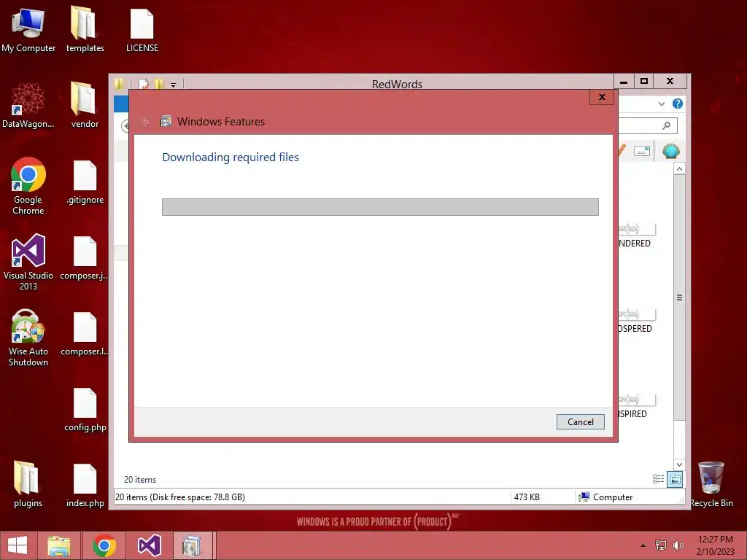This screenshot has height=560, width=747.
Task: Open network status tray icon
Action: (x=661, y=545)
